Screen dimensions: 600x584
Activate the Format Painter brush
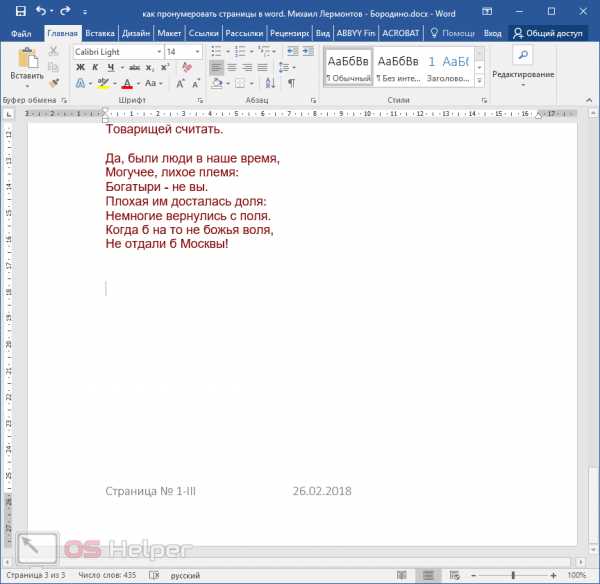[54, 83]
